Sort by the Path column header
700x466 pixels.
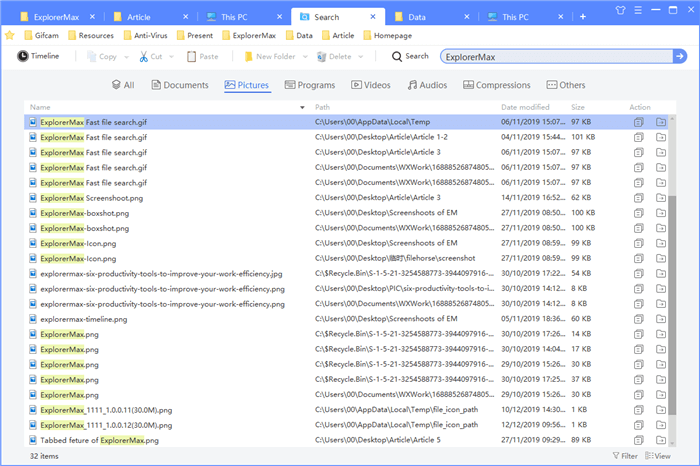pyautogui.click(x=322, y=107)
